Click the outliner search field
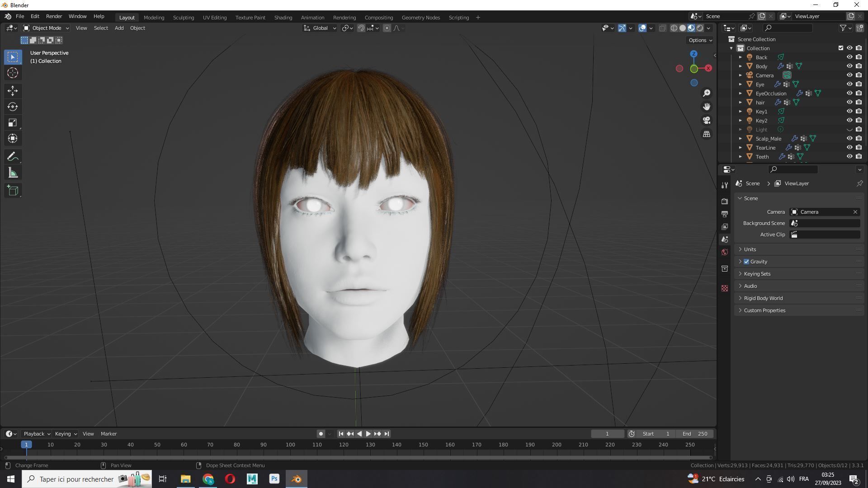This screenshot has width=868, height=488. [x=787, y=28]
